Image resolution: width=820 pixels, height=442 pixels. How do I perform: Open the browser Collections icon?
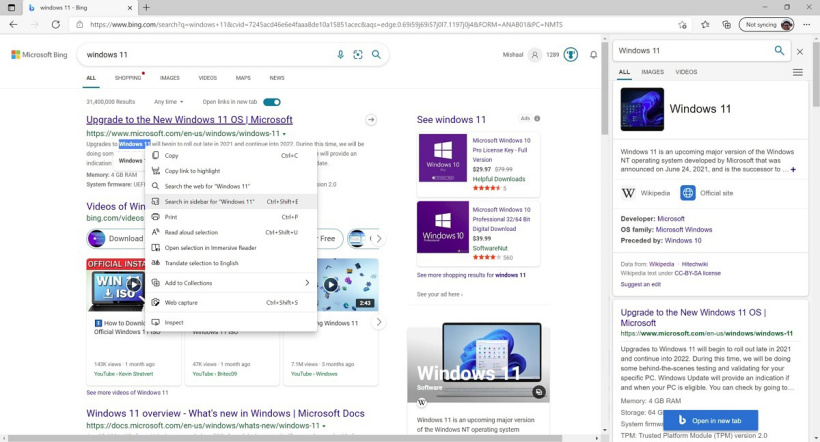(729, 24)
